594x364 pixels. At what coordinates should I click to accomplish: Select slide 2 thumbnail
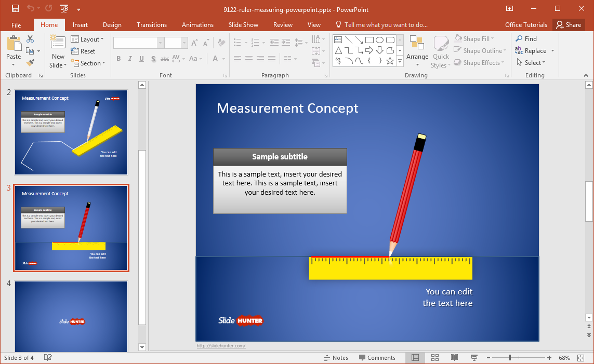(71, 132)
